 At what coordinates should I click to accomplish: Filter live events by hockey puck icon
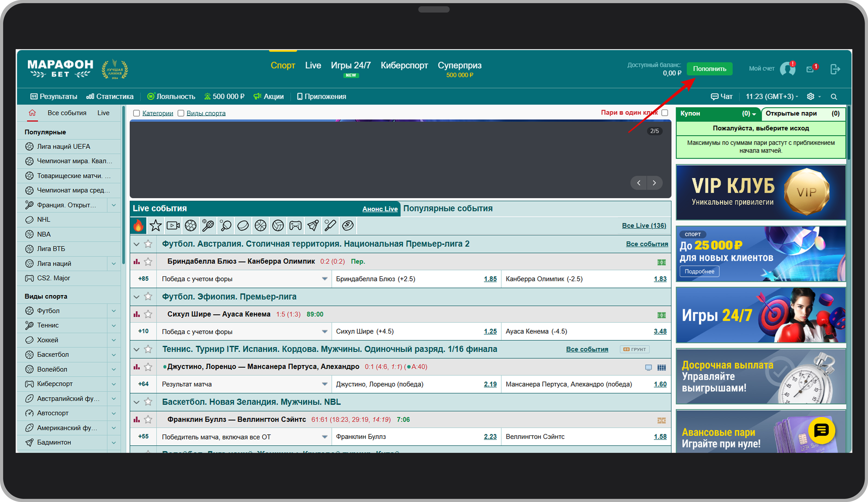243,226
